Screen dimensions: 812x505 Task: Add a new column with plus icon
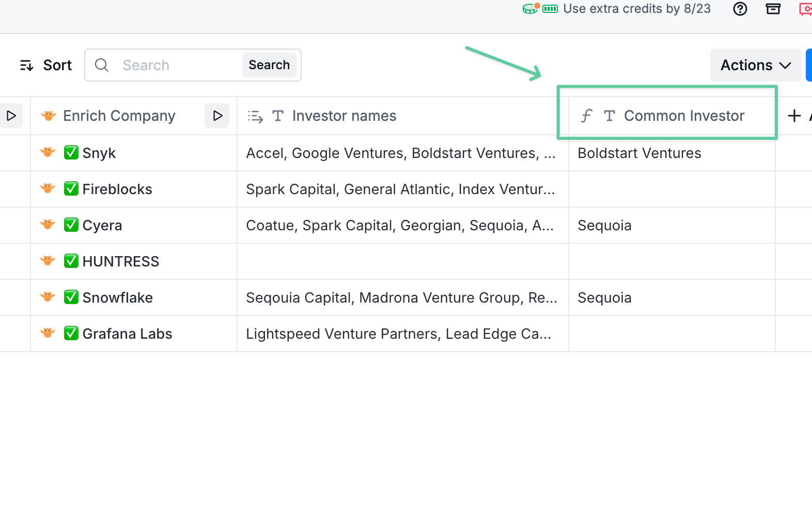tap(794, 116)
